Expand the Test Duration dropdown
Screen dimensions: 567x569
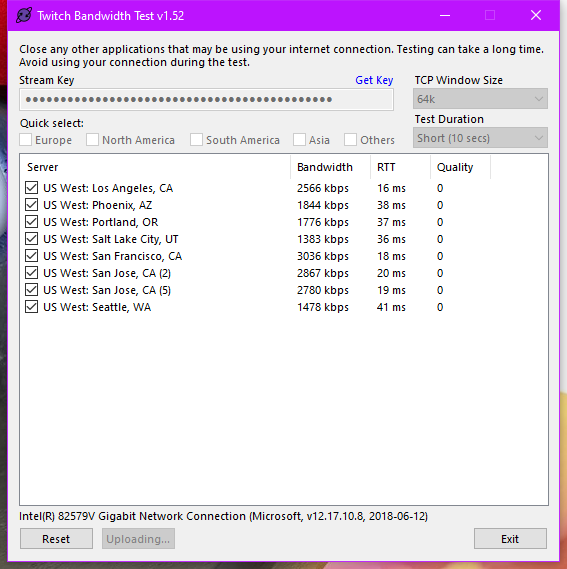[x=480, y=138]
